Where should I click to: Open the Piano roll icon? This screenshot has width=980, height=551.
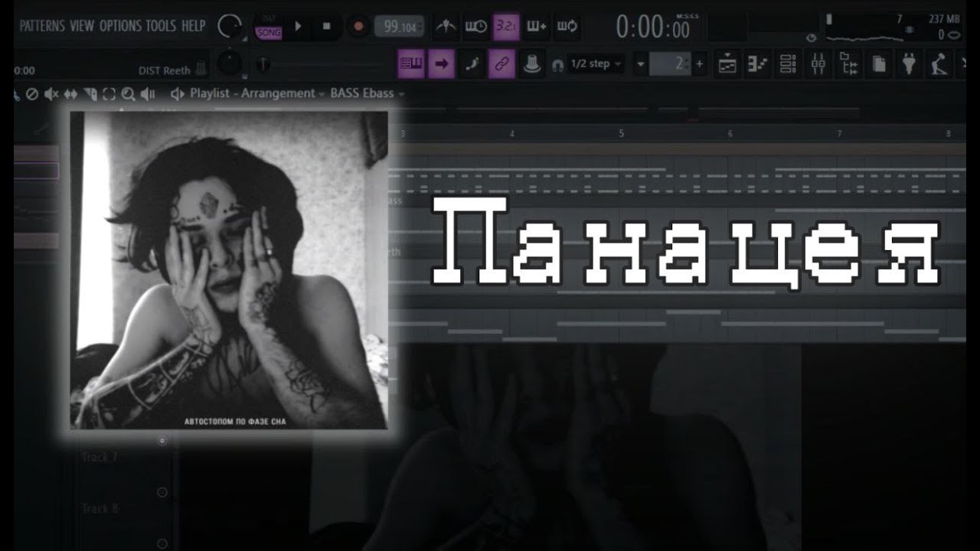[757, 64]
